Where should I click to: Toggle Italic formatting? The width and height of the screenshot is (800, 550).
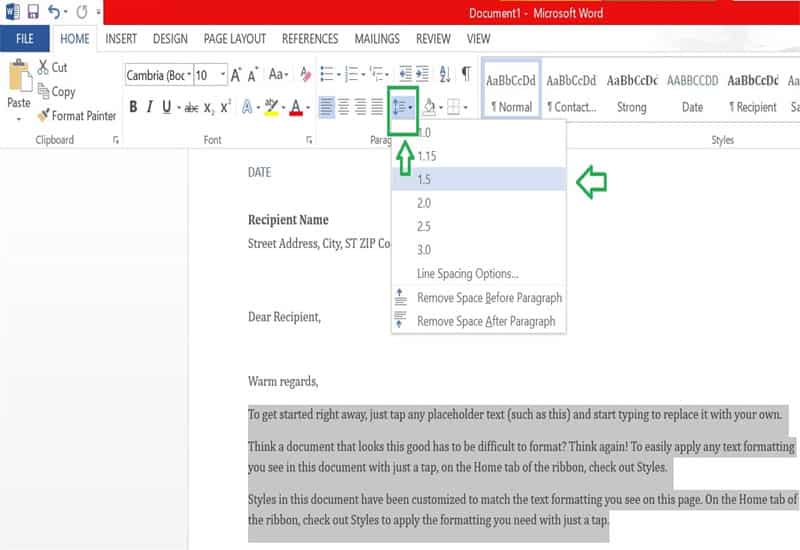pyautogui.click(x=150, y=108)
